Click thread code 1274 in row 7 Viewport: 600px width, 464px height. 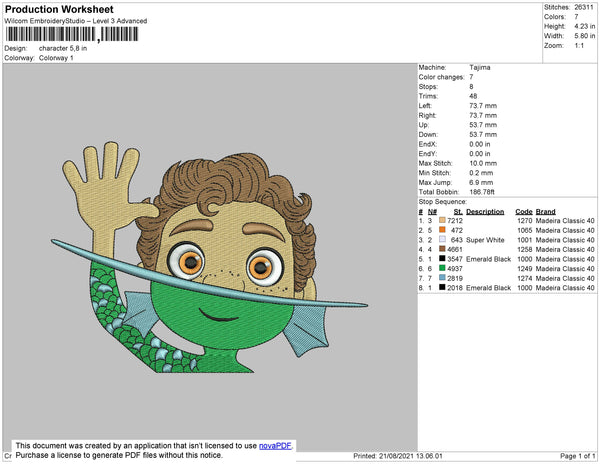(525, 278)
